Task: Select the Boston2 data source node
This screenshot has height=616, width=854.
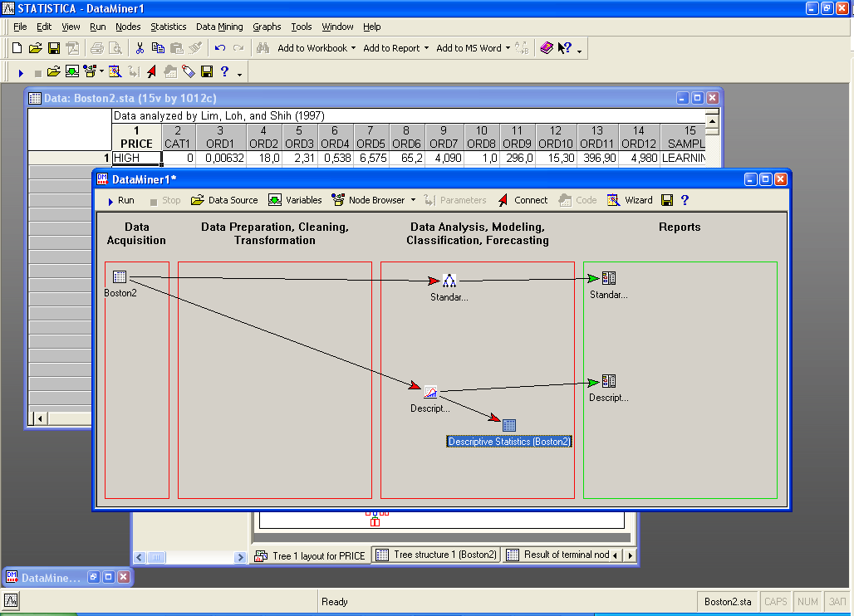Action: point(119,277)
